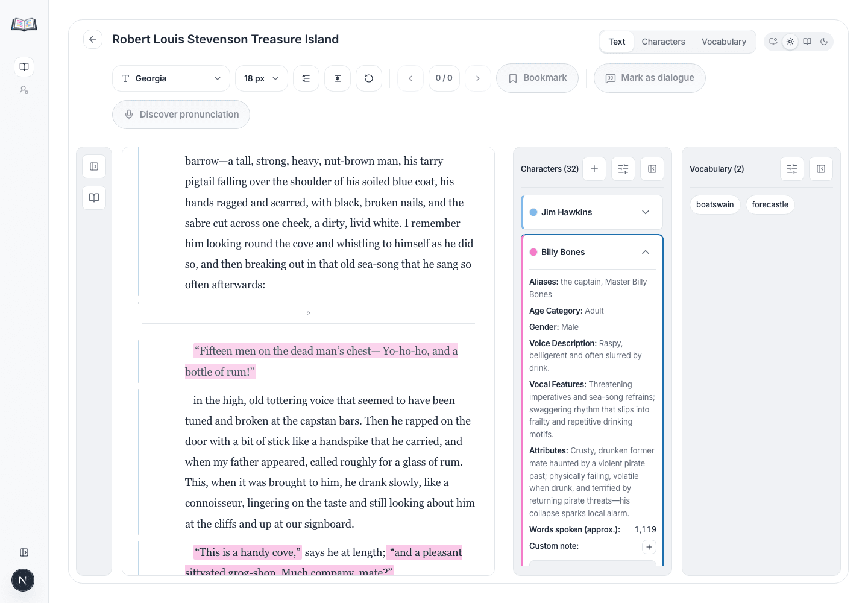Click the Age Category: Adult line

pyautogui.click(x=567, y=311)
